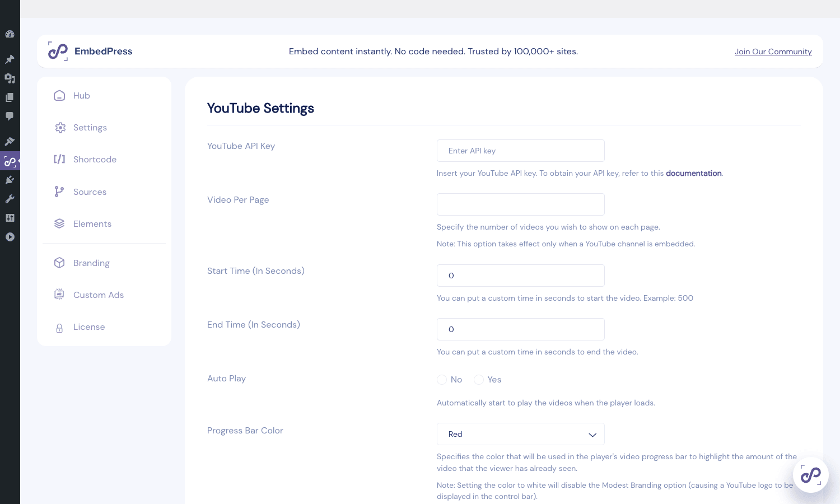Click the YouTube Settings heading
The image size is (840, 504).
tap(260, 108)
